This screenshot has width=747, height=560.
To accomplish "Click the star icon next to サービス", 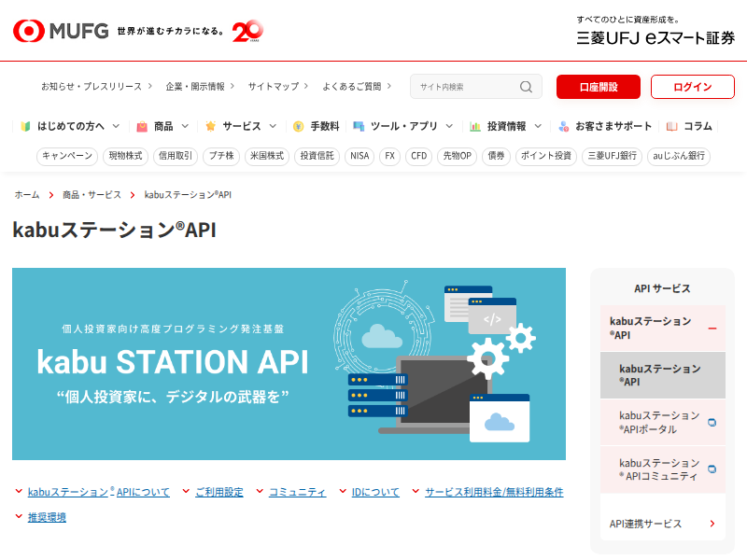I will click(210, 125).
